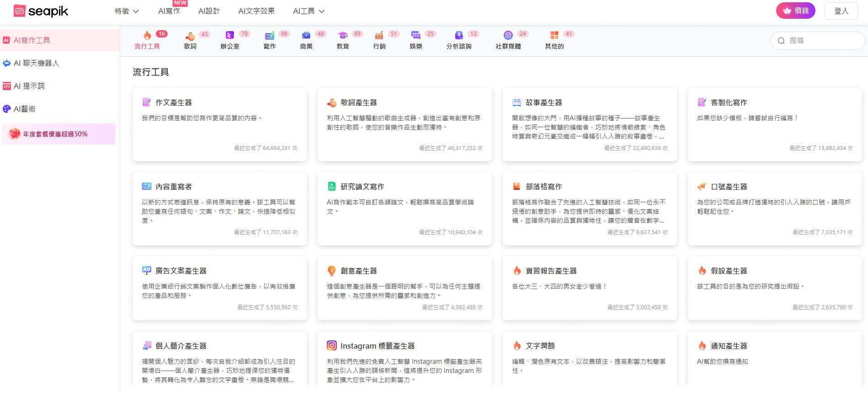
Task: Select the 商業 category icon
Action: pos(306,35)
